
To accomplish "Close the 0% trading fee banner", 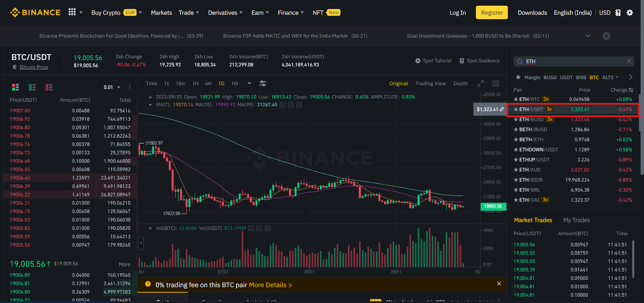I will click(x=499, y=284).
